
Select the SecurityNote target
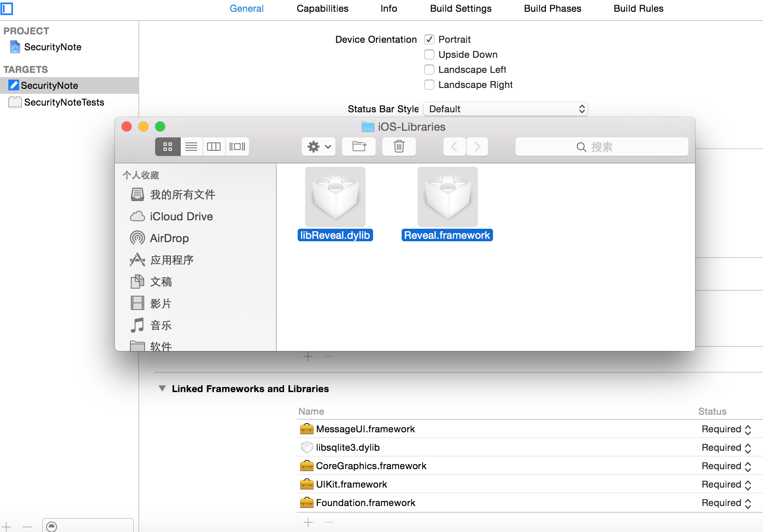[69, 85]
